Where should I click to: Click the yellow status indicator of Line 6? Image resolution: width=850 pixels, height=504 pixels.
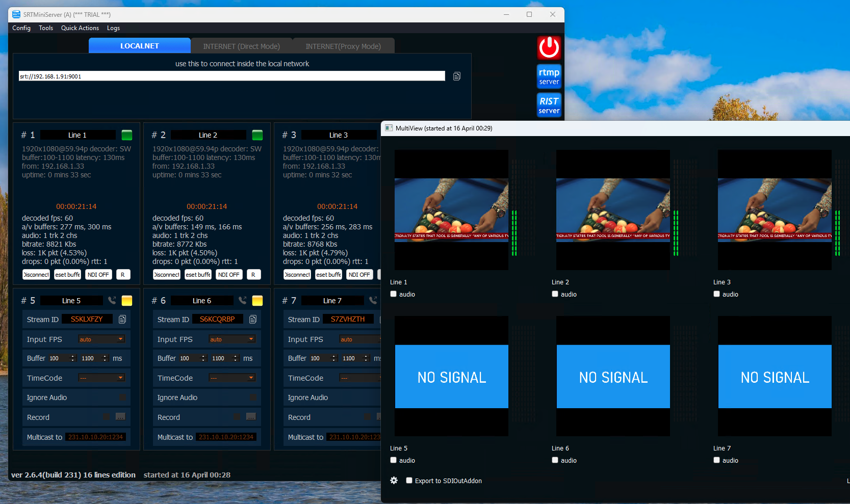coord(257,301)
